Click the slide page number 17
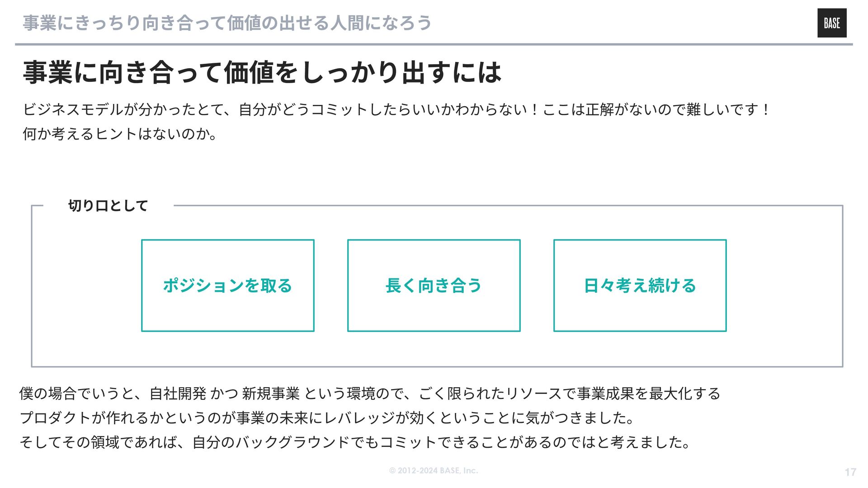Screen dimensions: 868x488 coord(850,472)
